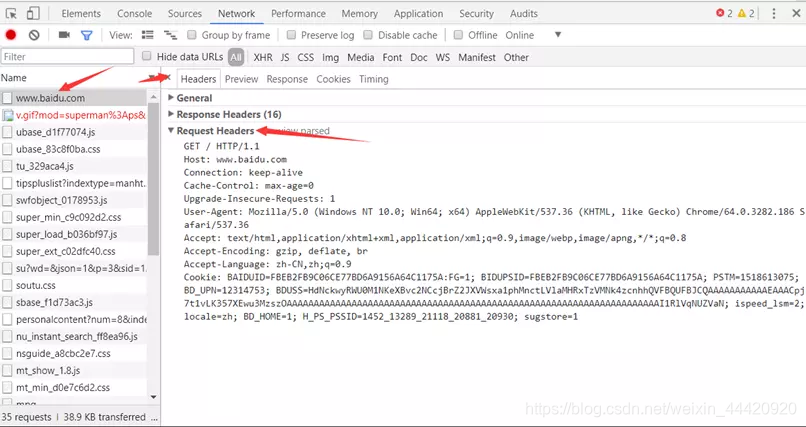Image resolution: width=806 pixels, height=427 pixels.
Task: Open the Memory tab
Action: 359,14
